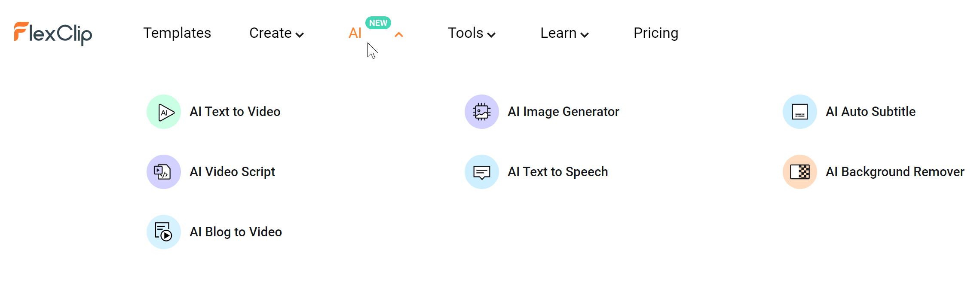Open the AI Image Generator link
Image resolution: width=980 pixels, height=290 pixels.
coord(563,112)
